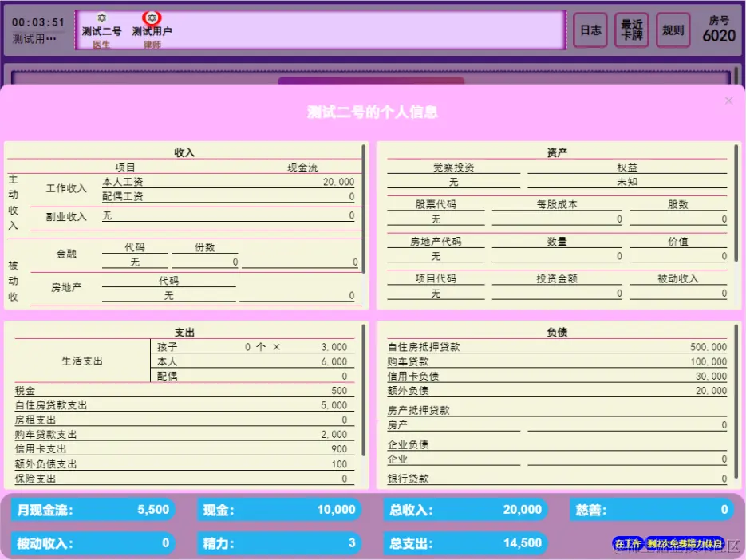This screenshot has height=560, width=746.
Task: Click the 房地产代码 column header
Action: click(436, 241)
